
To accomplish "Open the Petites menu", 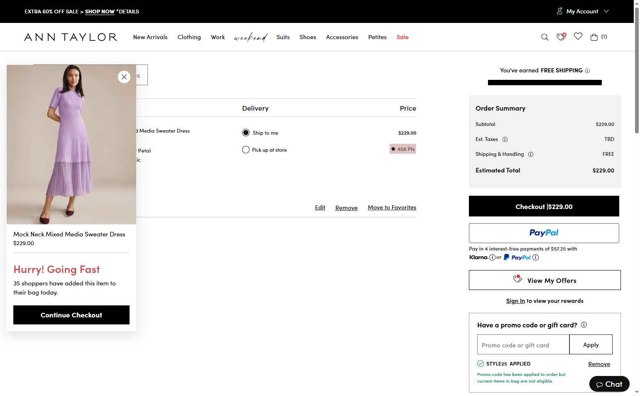I will (377, 37).
